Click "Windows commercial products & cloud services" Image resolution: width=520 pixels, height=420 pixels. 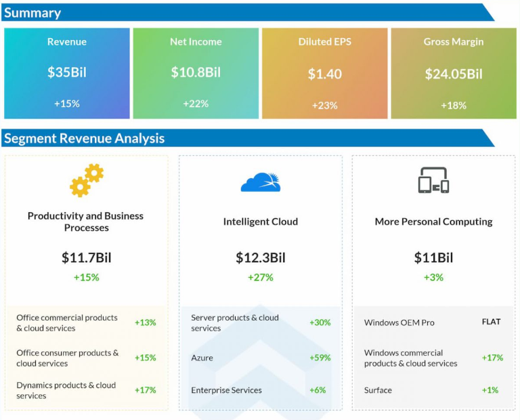click(x=410, y=358)
